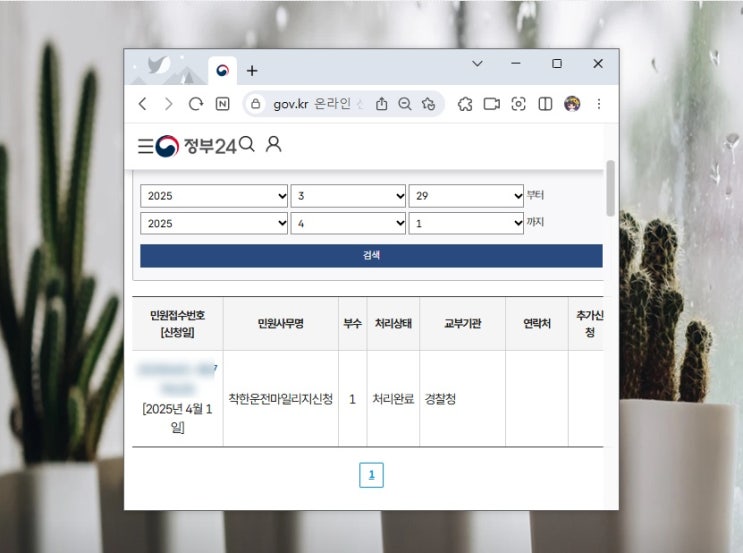Bookmark this page with star icon
Viewport: 743px width, 553px height.
pyautogui.click(x=428, y=104)
